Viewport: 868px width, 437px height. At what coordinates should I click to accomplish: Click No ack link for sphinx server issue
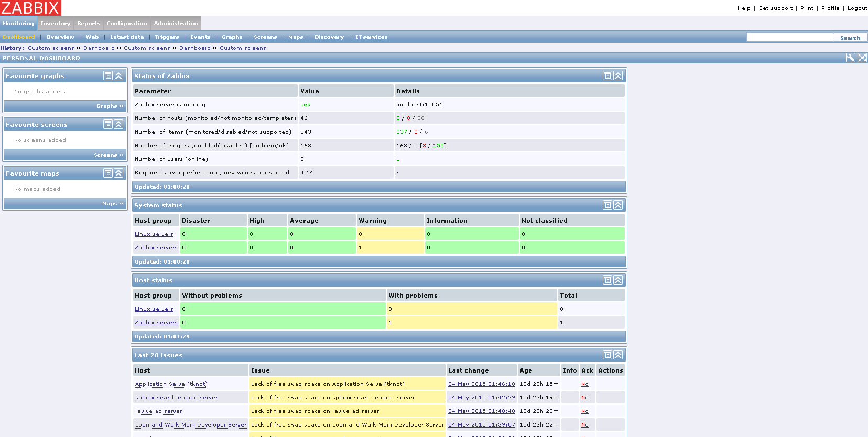585,398
